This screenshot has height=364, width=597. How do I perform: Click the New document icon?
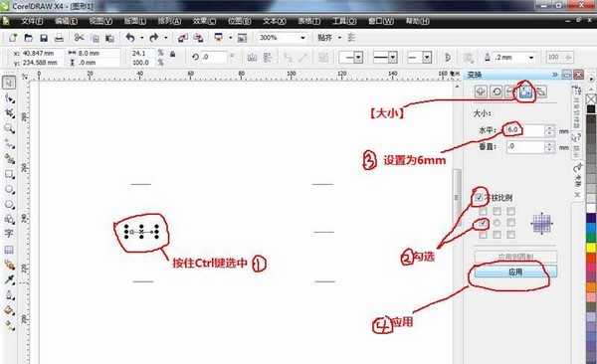pos(13,38)
